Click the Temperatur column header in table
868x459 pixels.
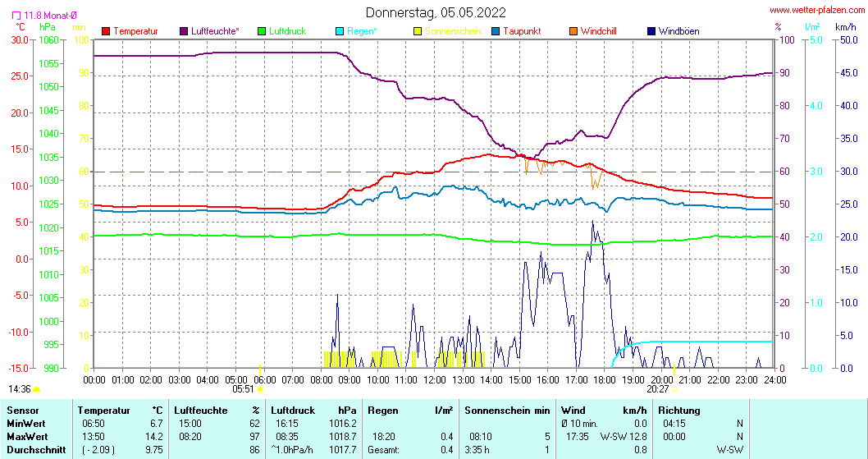103,411
